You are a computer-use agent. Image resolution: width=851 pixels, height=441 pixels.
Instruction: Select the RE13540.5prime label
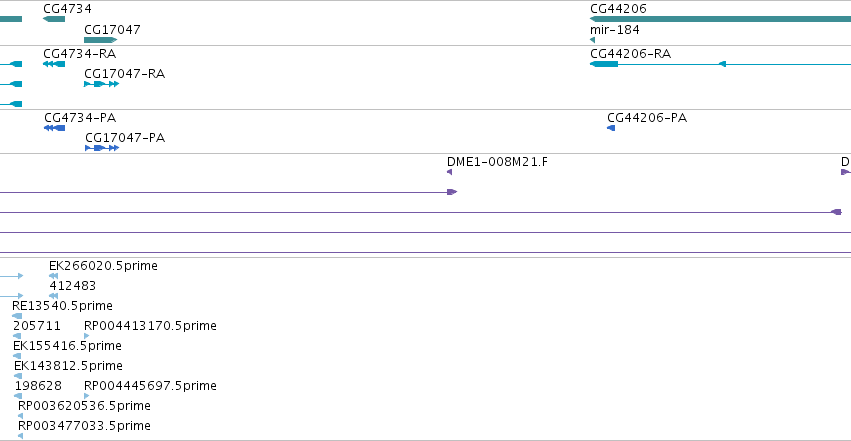[62, 306]
